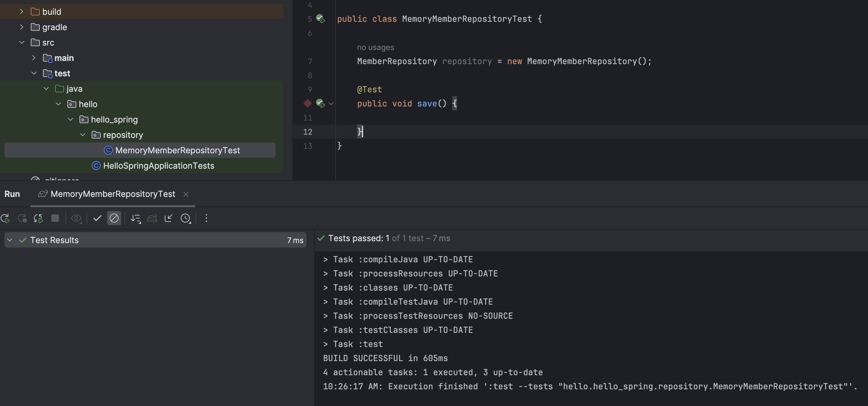The height and width of the screenshot is (406, 868).
Task: Expand the gradle folder
Action: (x=21, y=27)
